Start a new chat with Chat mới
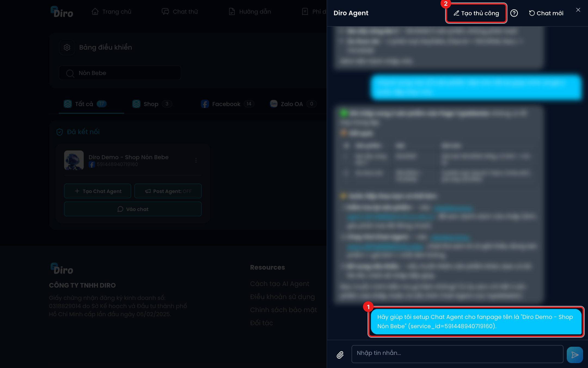588x368 pixels. 546,13
